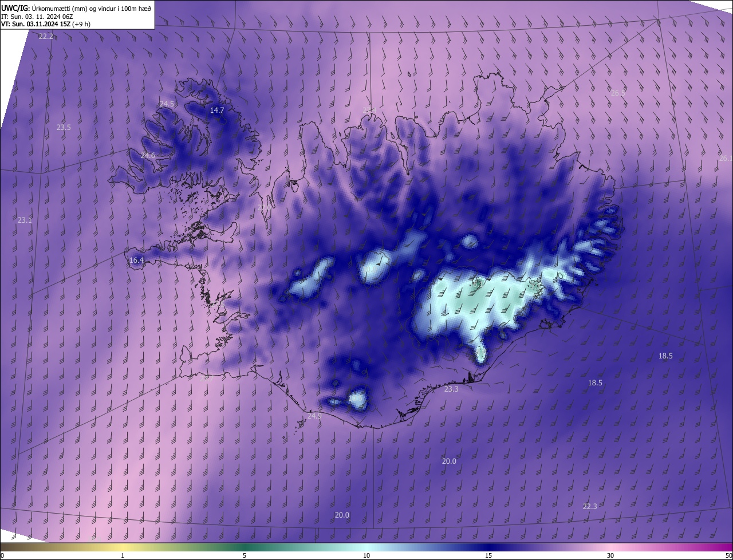Click the 16.4 value label
Viewport: 733px width, 560px height.
point(136,260)
